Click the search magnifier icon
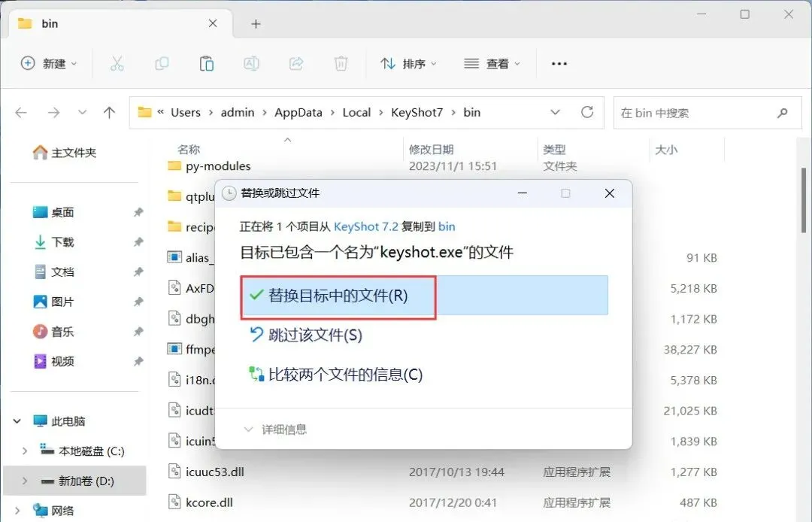The width and height of the screenshot is (812, 522). (782, 113)
